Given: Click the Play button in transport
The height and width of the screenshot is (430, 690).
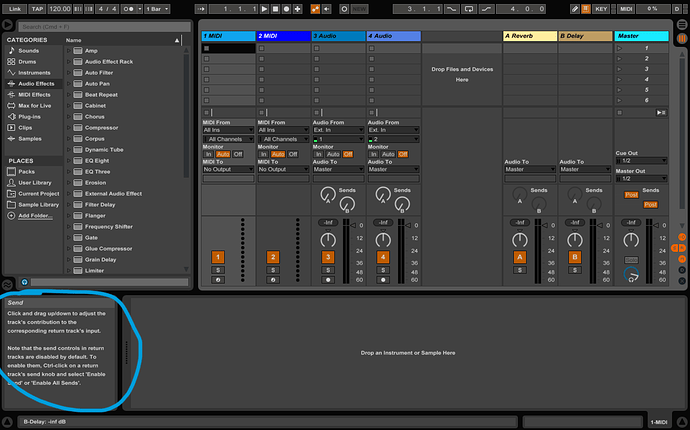Looking at the screenshot, I should 264,9.
